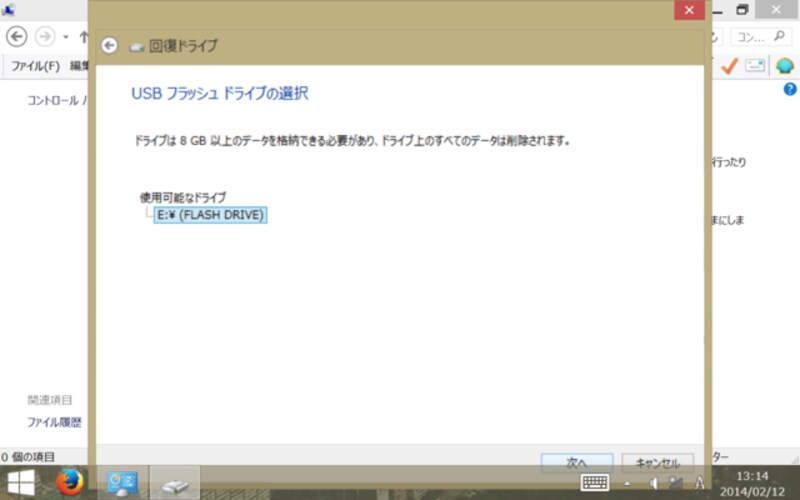Close the Recovery Drive dialog

[689, 10]
